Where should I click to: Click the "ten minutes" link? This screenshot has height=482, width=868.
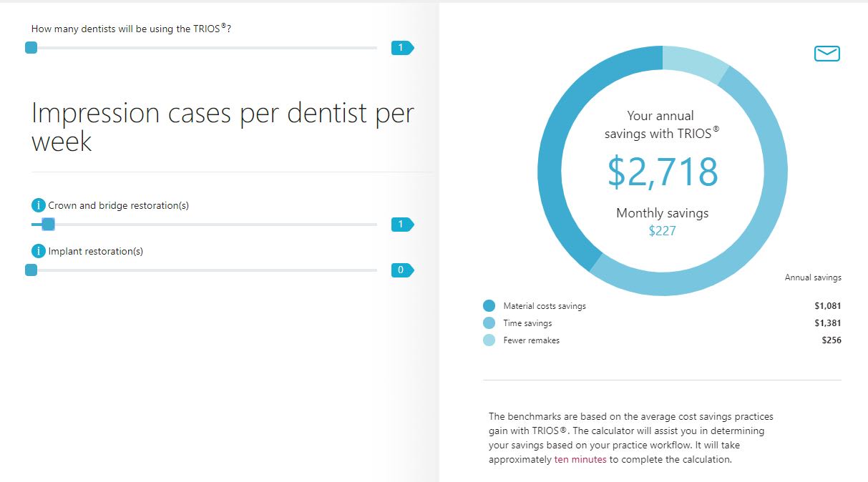click(580, 460)
